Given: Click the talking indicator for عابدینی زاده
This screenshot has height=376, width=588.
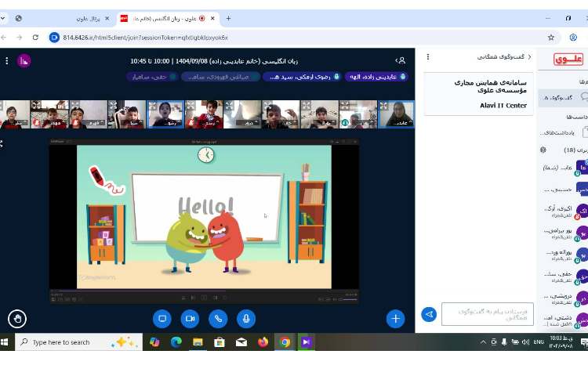Looking at the screenshot, I should [x=376, y=77].
